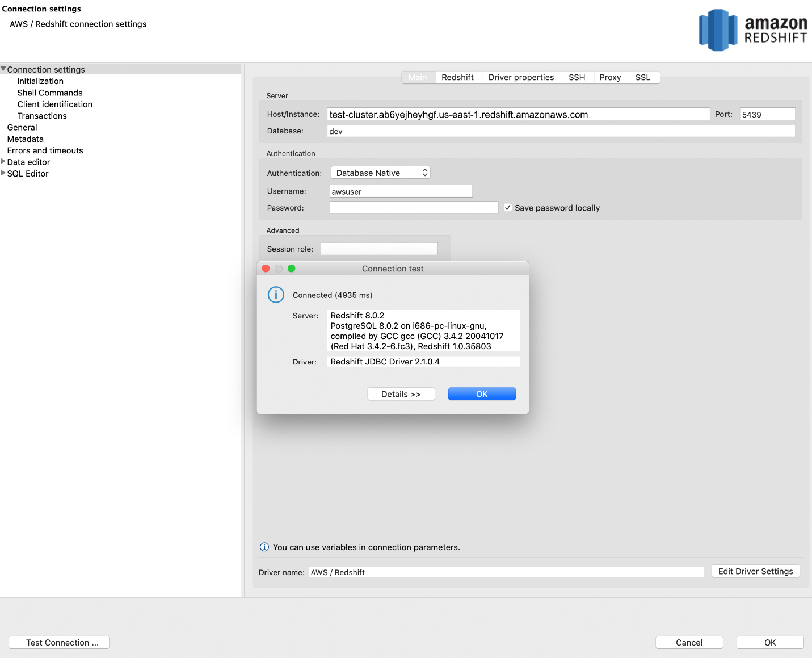Focus the Port field
The image size is (812, 658).
pos(767,114)
